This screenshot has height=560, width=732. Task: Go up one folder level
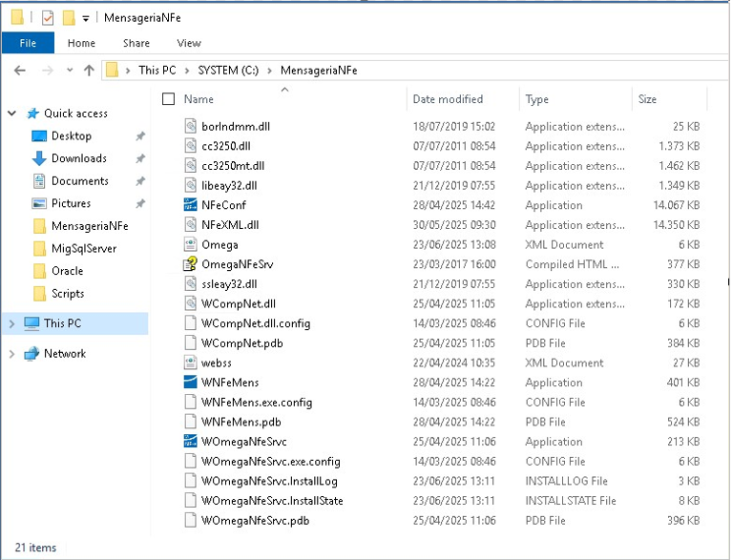89,71
